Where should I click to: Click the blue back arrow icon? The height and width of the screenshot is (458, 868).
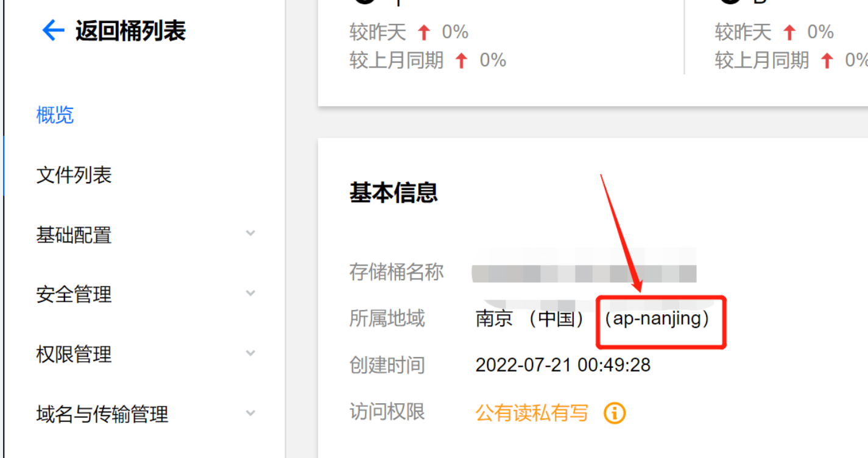click(53, 30)
